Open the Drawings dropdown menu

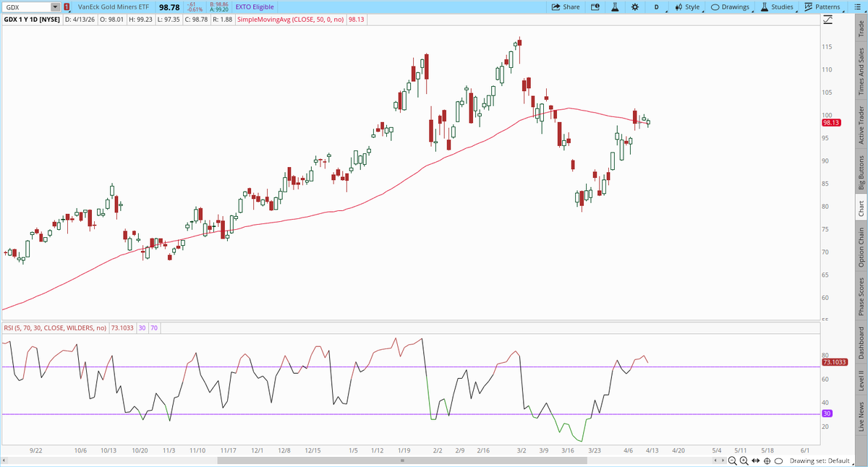tap(731, 7)
